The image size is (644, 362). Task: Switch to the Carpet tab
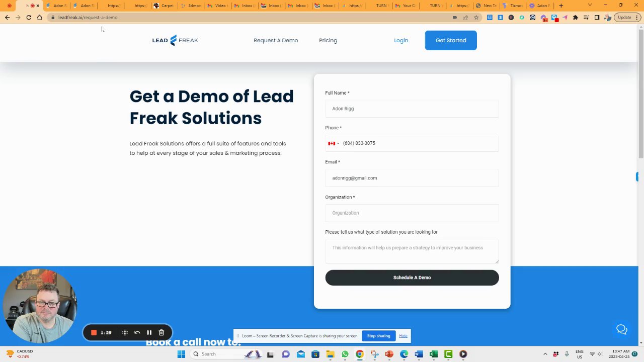(164, 6)
